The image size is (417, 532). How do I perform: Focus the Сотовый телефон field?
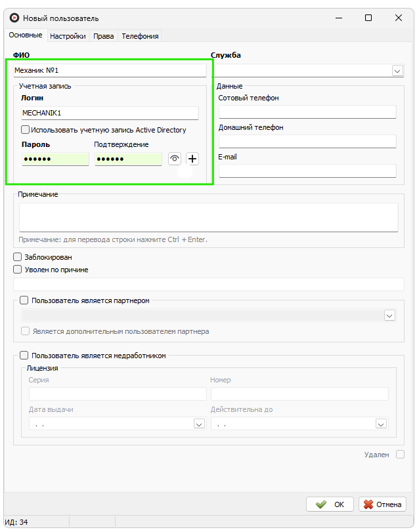click(x=307, y=112)
